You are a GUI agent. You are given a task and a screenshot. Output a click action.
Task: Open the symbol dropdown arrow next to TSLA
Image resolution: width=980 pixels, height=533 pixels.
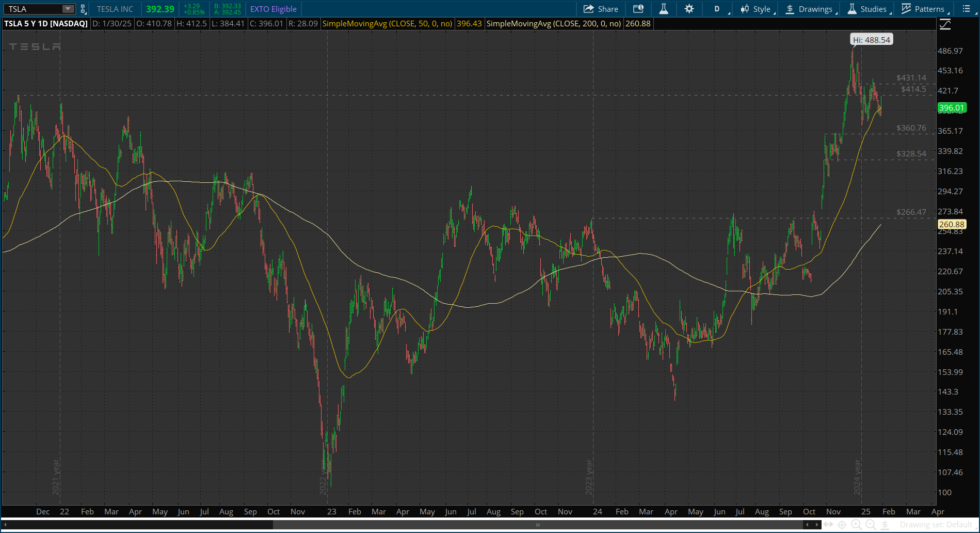coord(68,9)
